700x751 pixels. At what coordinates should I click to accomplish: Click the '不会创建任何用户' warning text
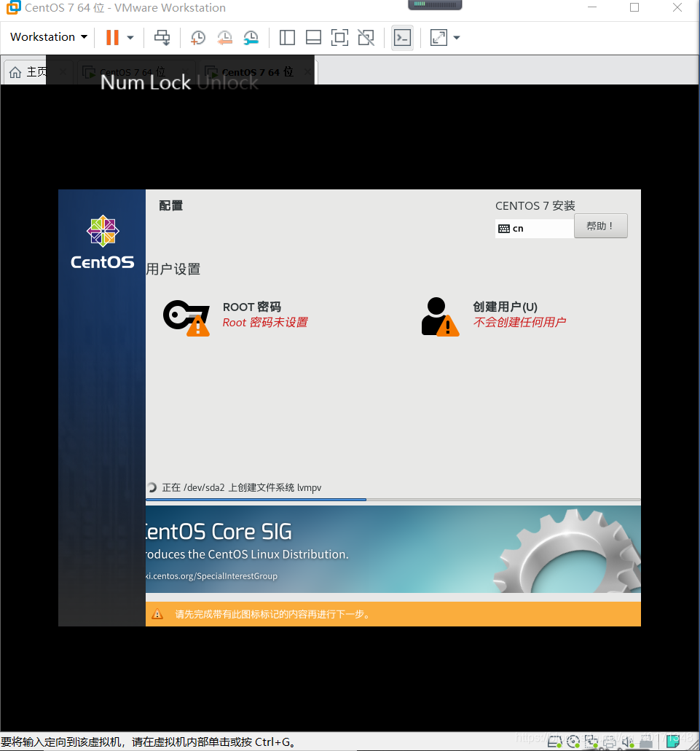point(519,322)
